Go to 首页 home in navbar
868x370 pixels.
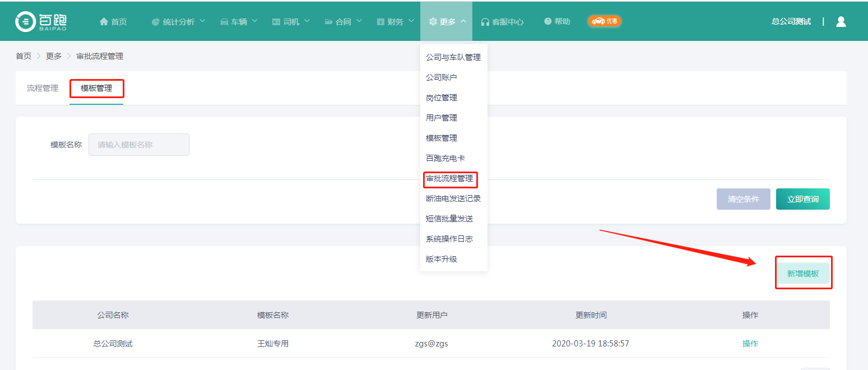pyautogui.click(x=113, y=21)
